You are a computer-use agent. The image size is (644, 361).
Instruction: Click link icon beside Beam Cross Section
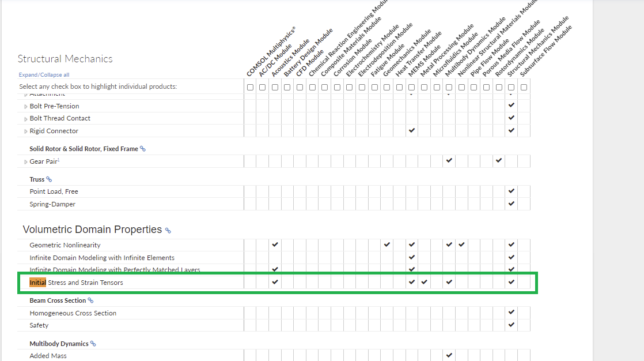pyautogui.click(x=90, y=300)
